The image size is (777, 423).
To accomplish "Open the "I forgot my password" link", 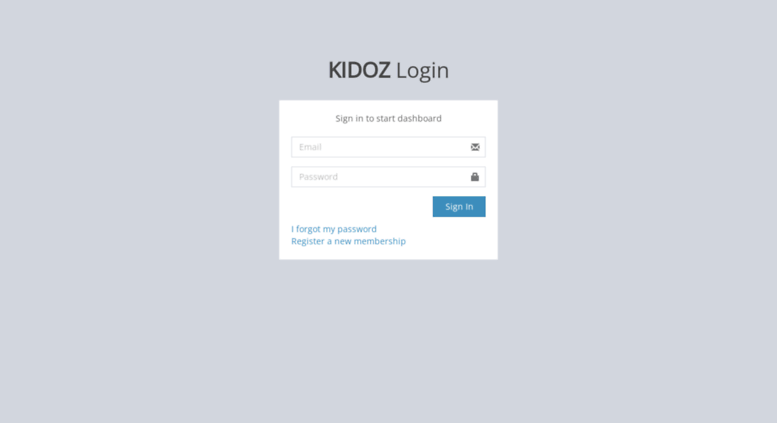I will (x=334, y=229).
